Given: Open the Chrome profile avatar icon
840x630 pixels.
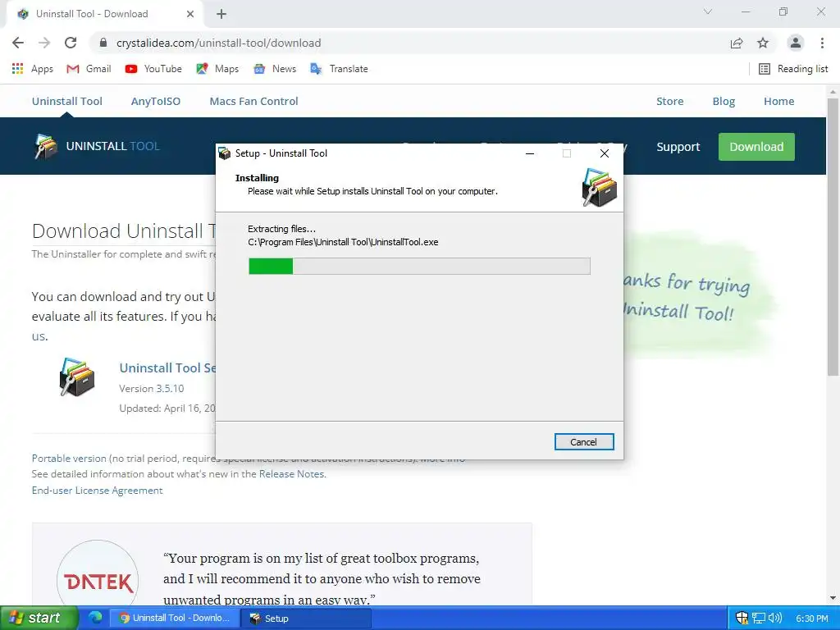Looking at the screenshot, I should 796,43.
